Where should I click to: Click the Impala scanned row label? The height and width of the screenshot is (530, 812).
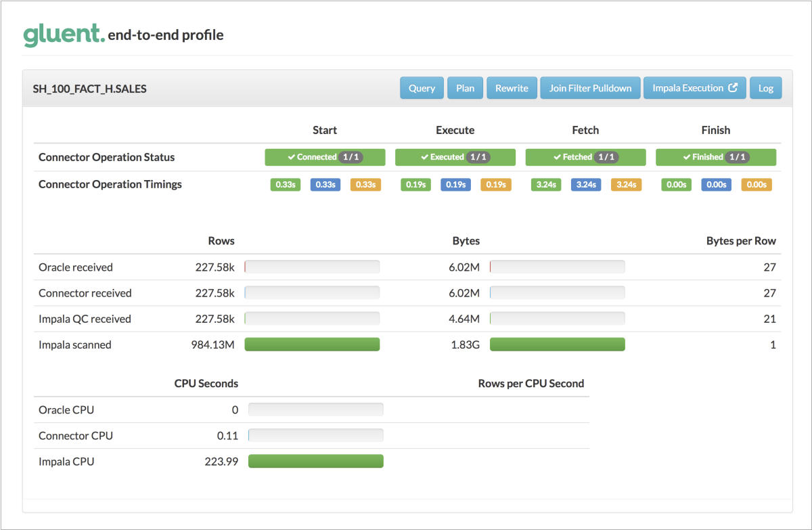point(75,345)
